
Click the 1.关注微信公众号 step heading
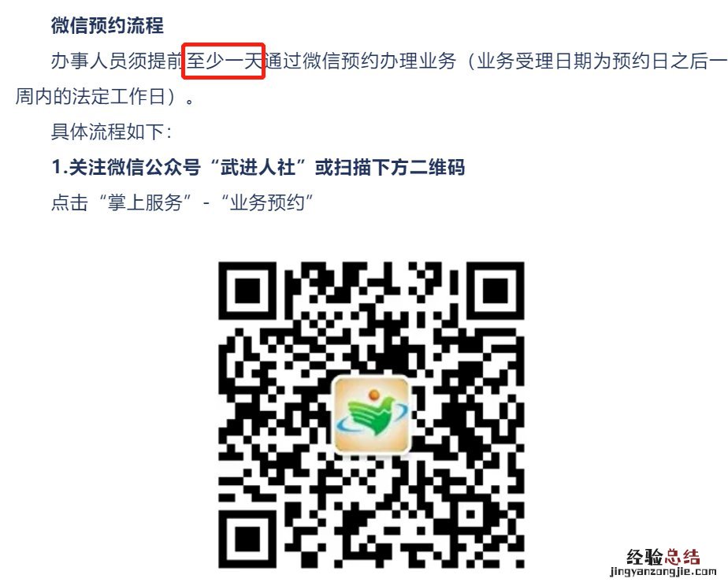pos(126,167)
